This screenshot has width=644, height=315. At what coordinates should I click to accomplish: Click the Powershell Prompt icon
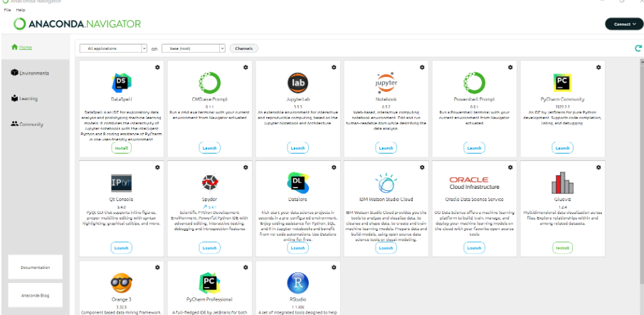[x=475, y=83]
